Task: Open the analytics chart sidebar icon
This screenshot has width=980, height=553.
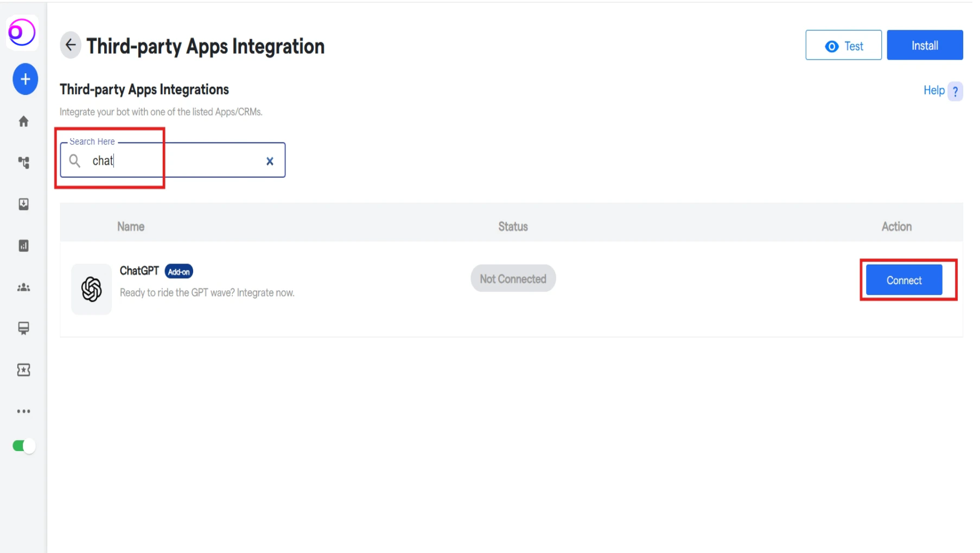Action: tap(23, 246)
